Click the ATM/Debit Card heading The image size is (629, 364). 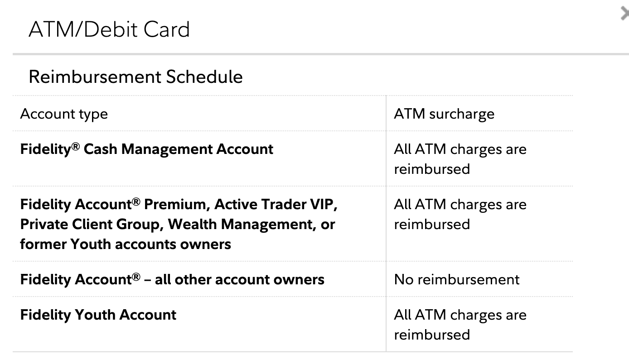click(x=109, y=30)
